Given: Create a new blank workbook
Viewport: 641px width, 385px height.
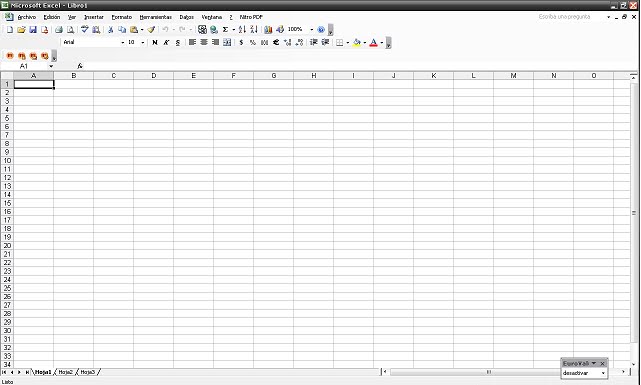Looking at the screenshot, I should pyautogui.click(x=10, y=29).
